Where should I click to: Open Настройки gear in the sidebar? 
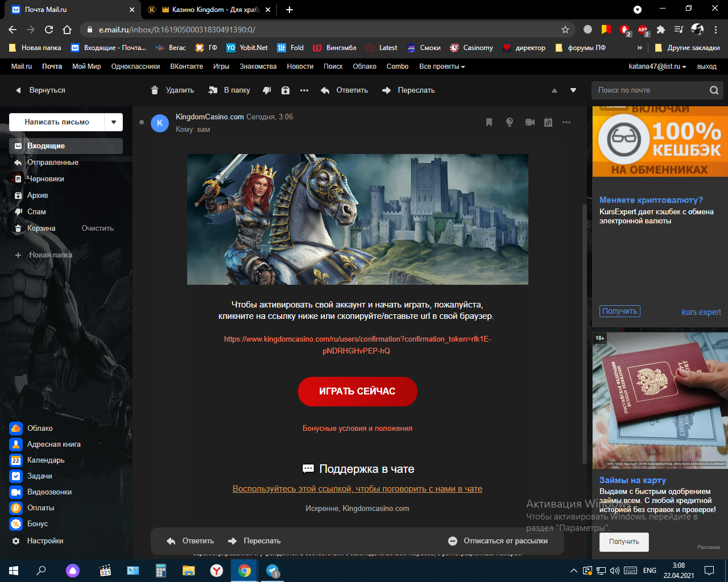click(x=36, y=541)
